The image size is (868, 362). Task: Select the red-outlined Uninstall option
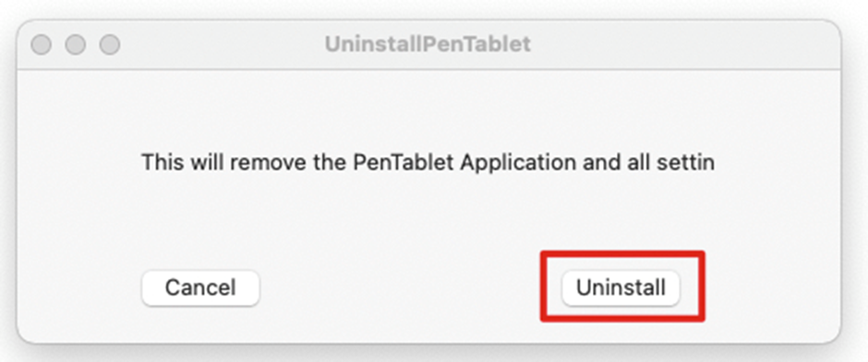(x=621, y=288)
